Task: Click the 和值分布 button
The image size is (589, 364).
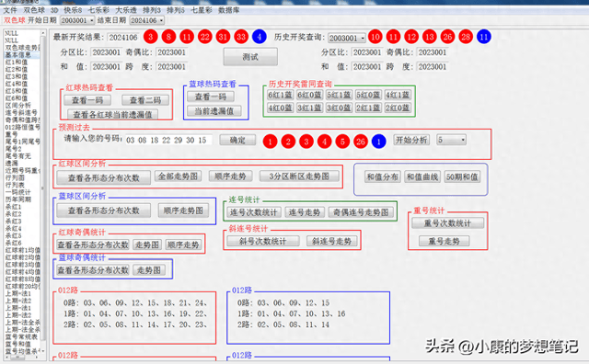Action: (383, 176)
